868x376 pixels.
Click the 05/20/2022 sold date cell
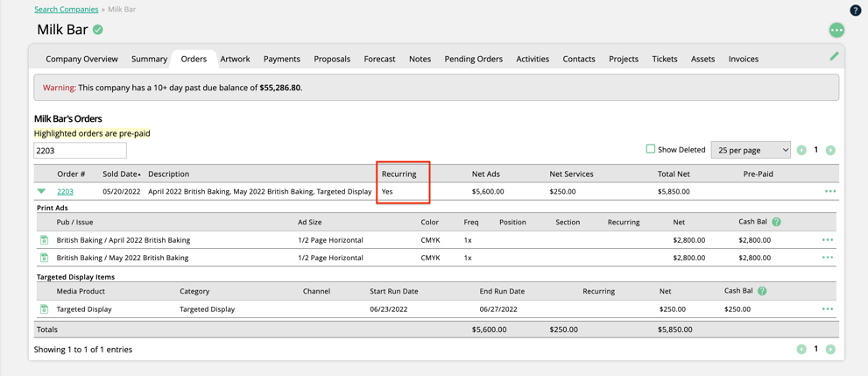121,192
